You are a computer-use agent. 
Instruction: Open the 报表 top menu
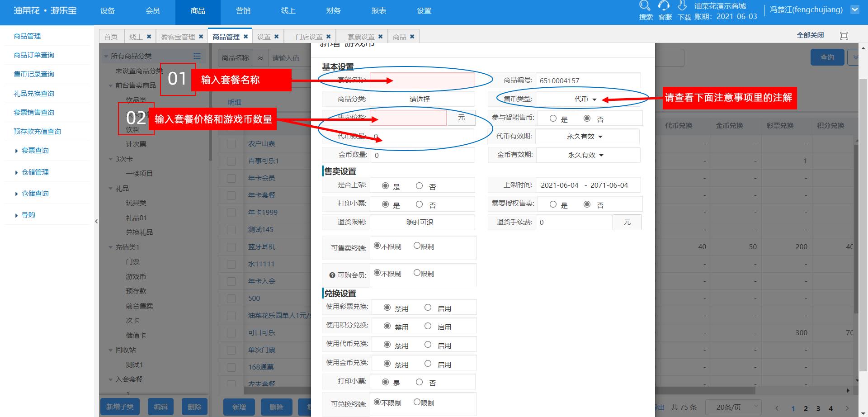point(379,11)
